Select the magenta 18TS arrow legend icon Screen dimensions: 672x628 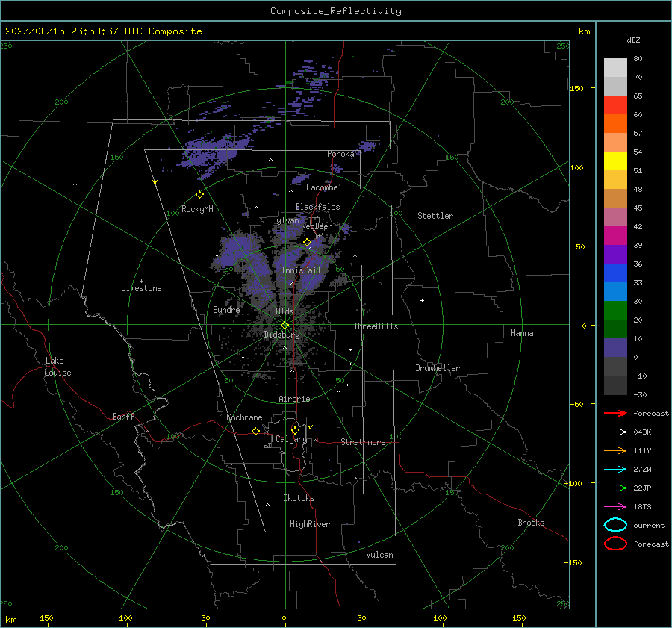click(615, 506)
